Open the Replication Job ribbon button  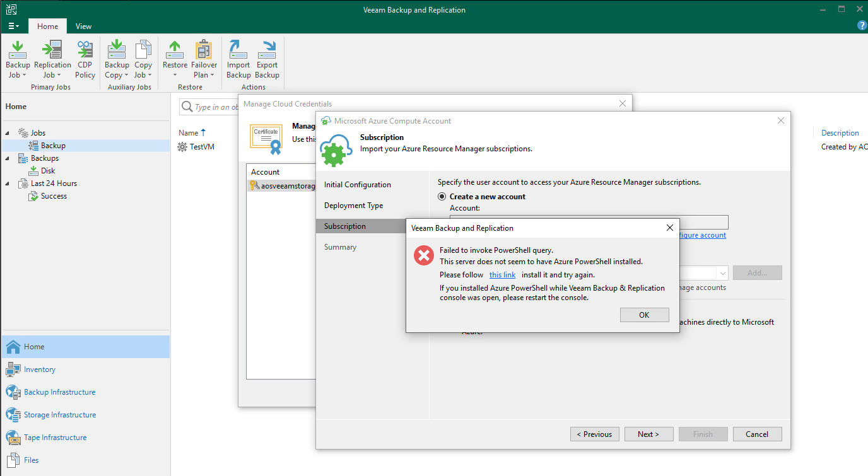pos(52,60)
